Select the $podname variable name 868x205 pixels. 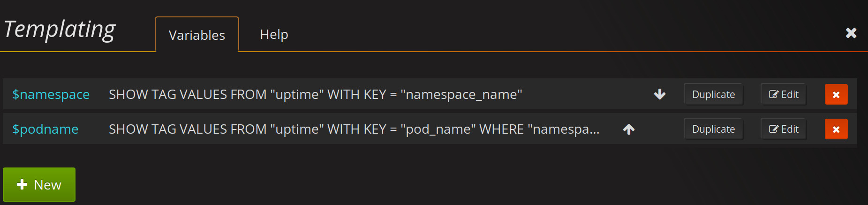click(x=45, y=129)
